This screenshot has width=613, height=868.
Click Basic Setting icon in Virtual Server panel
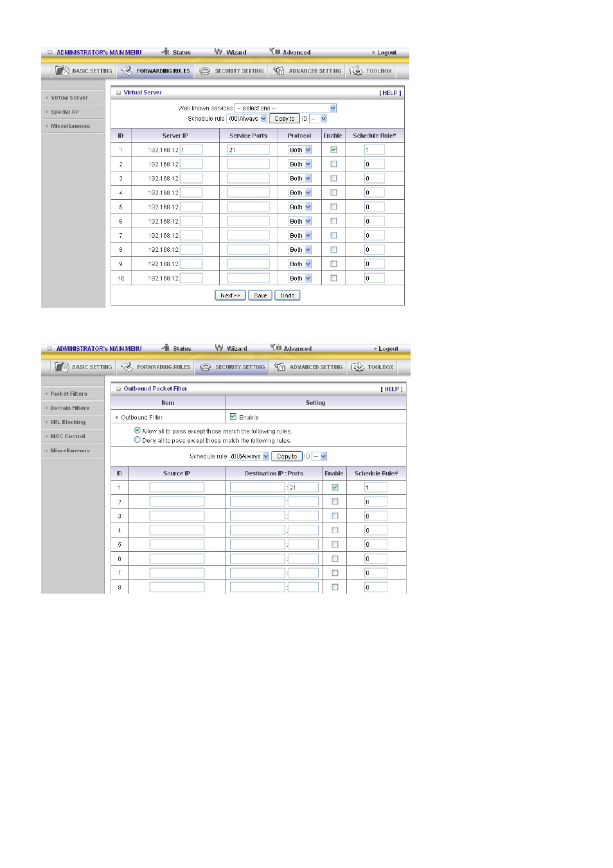pyautogui.click(x=62, y=71)
